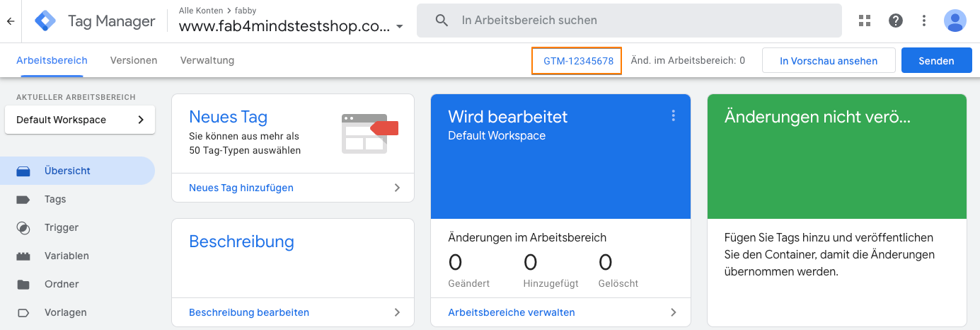Click the Tag Manager logo
This screenshot has width=980, height=330.
45,21
